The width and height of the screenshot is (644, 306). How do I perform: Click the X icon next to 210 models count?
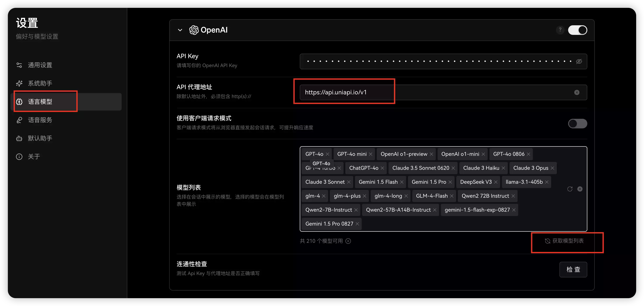(348, 241)
